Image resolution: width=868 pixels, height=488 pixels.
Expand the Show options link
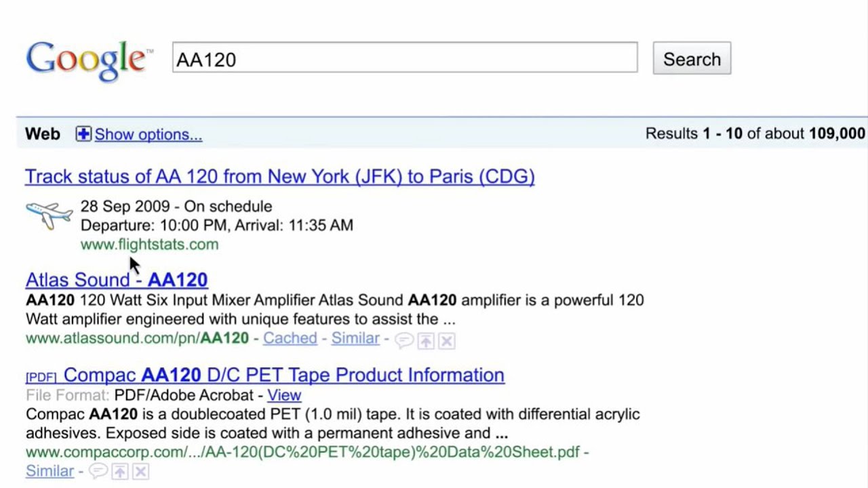coord(148,134)
